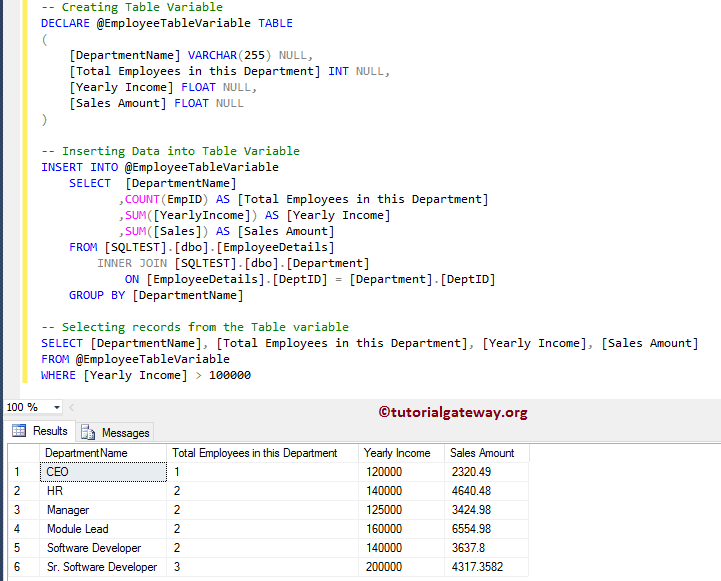Click the CEO department cell

click(103, 472)
